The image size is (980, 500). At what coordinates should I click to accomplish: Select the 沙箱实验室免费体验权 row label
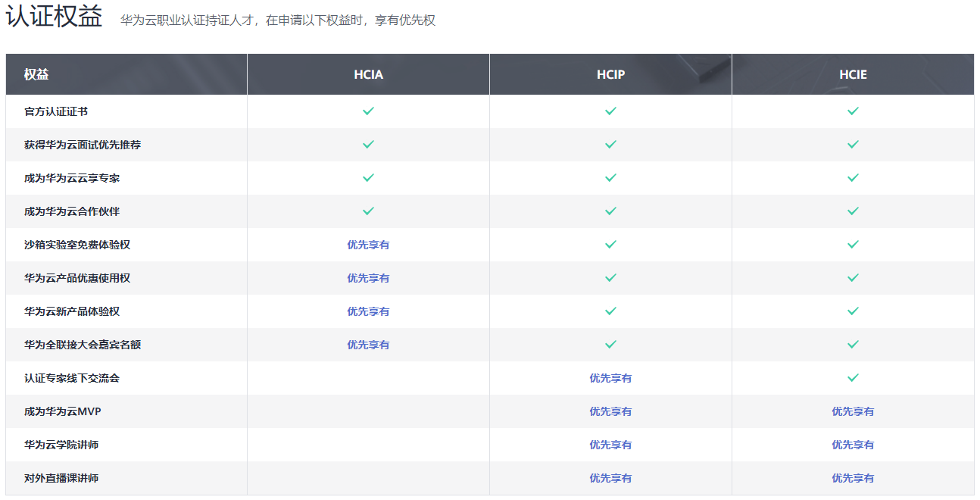pyautogui.click(x=77, y=245)
